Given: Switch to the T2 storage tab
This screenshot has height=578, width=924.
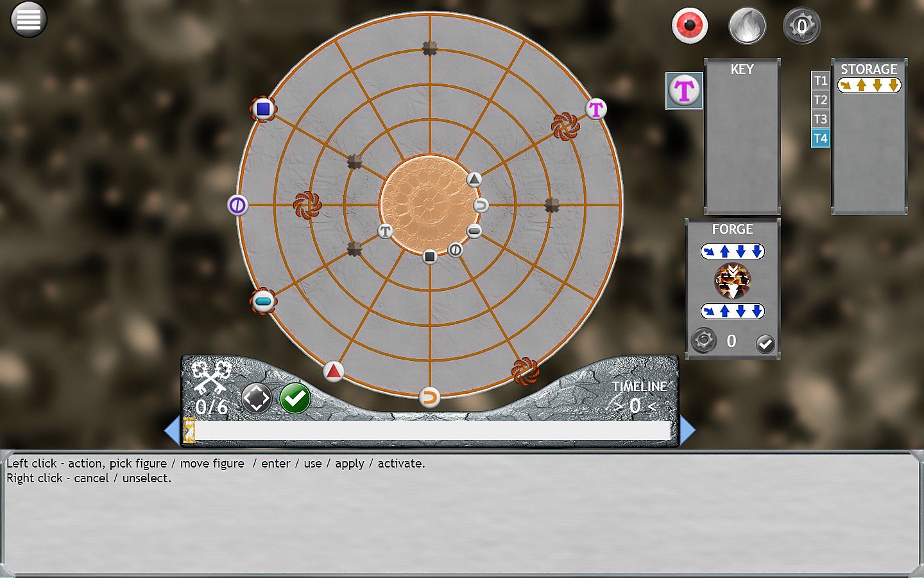Looking at the screenshot, I should pyautogui.click(x=820, y=100).
